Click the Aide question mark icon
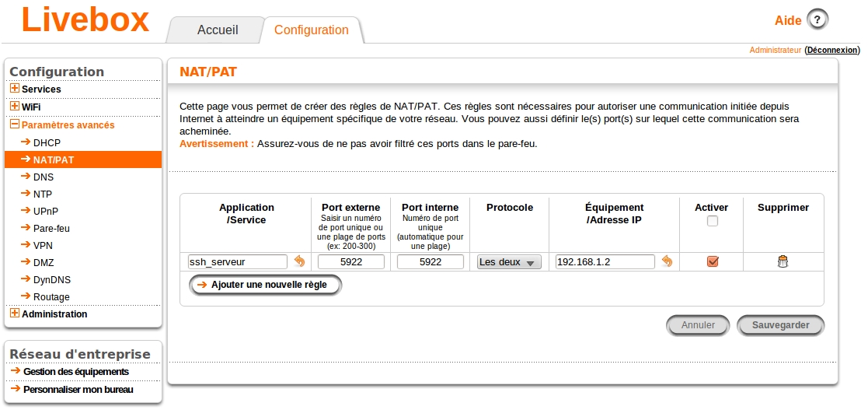The width and height of the screenshot is (868, 410). [x=817, y=20]
